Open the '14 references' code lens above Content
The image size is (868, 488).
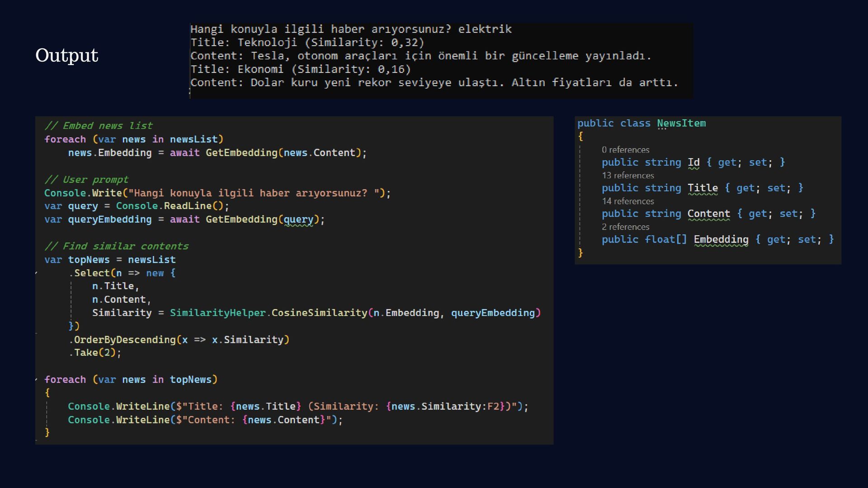click(x=627, y=201)
